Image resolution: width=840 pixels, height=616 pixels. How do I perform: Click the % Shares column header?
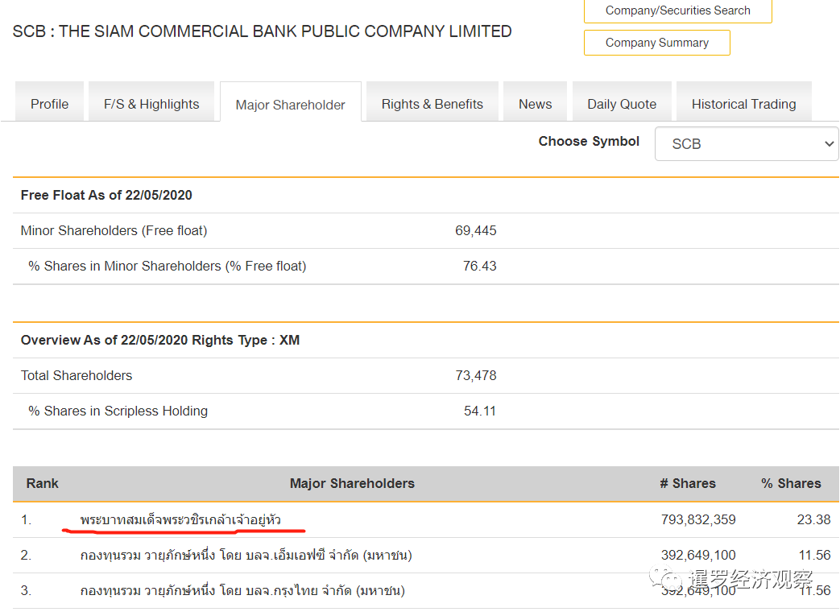pos(791,483)
